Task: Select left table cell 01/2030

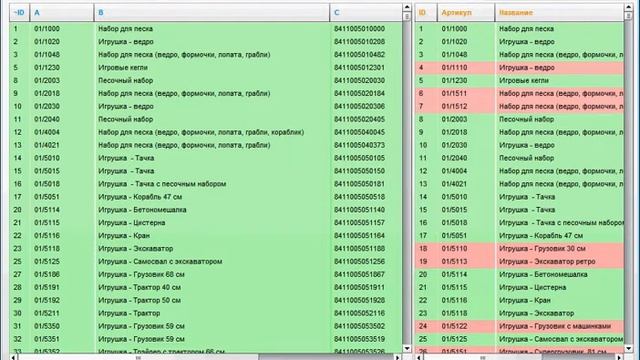Action: (47, 106)
